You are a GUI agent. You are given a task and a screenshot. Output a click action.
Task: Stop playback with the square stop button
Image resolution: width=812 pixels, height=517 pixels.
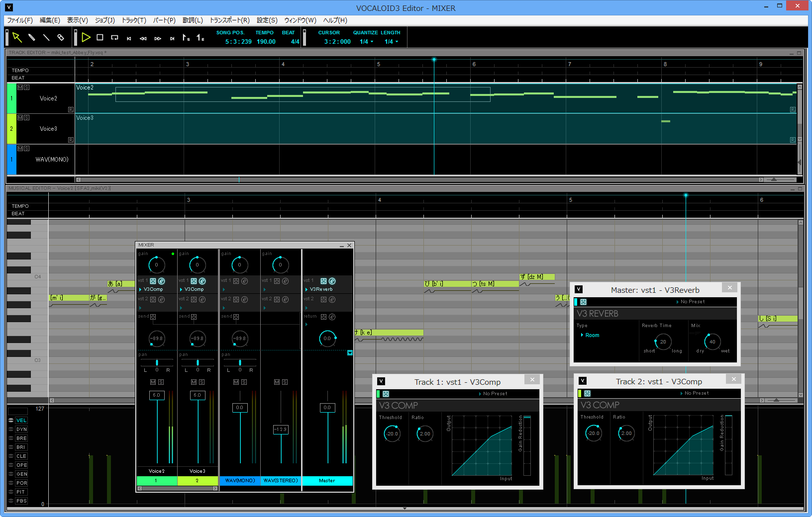(x=100, y=37)
